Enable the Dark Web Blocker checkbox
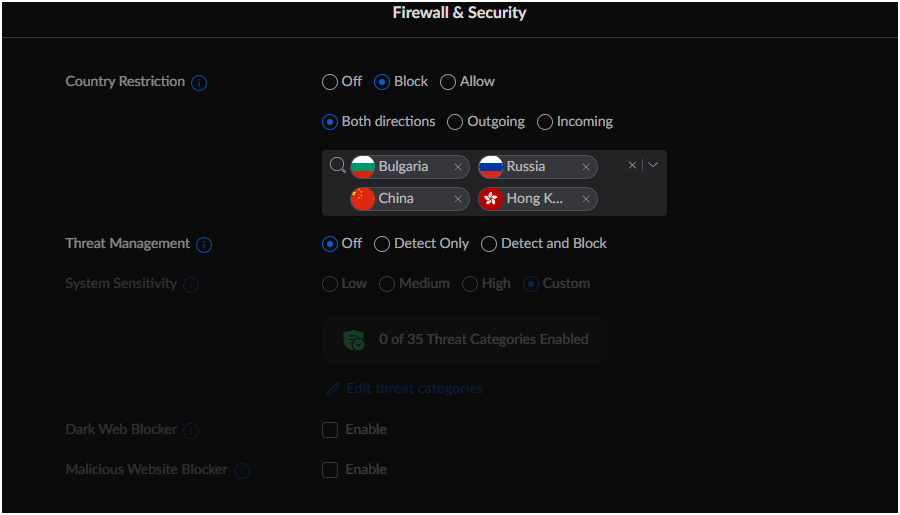Viewport: 900px width, 515px height. coord(330,430)
